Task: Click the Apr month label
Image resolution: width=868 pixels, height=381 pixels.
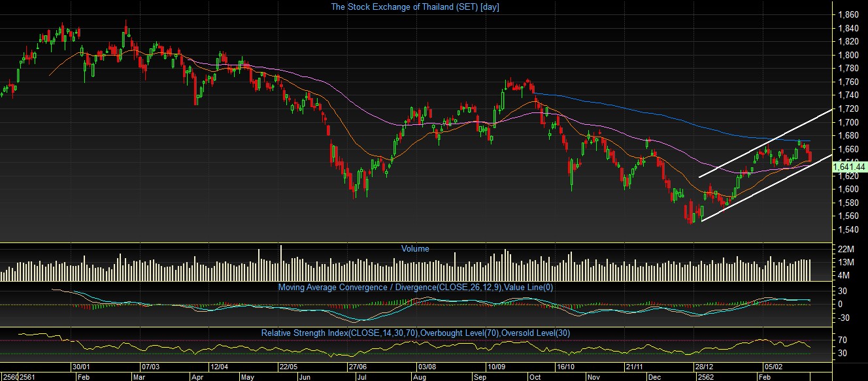Action: pos(197,377)
